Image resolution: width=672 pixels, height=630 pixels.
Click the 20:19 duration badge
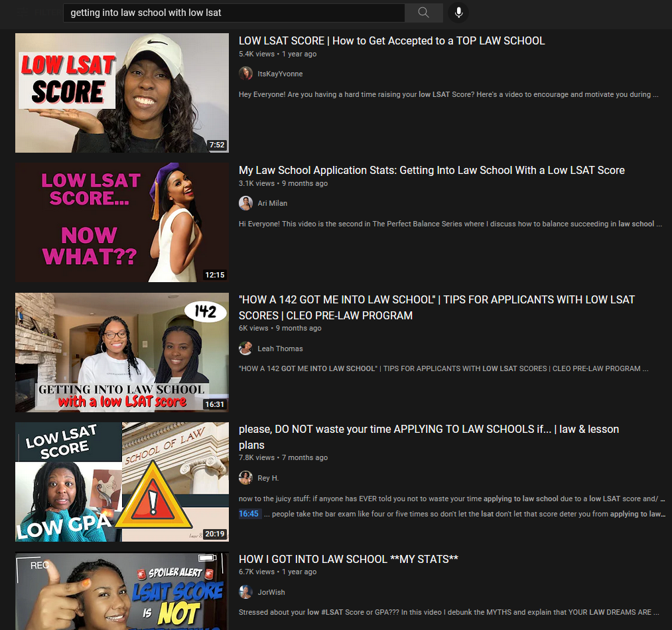click(x=215, y=534)
